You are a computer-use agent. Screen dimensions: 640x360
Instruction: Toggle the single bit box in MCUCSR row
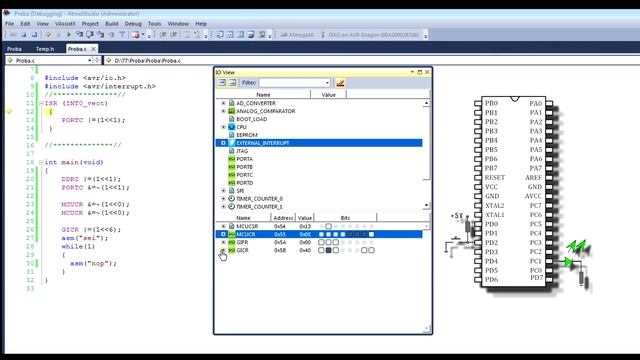(328, 226)
